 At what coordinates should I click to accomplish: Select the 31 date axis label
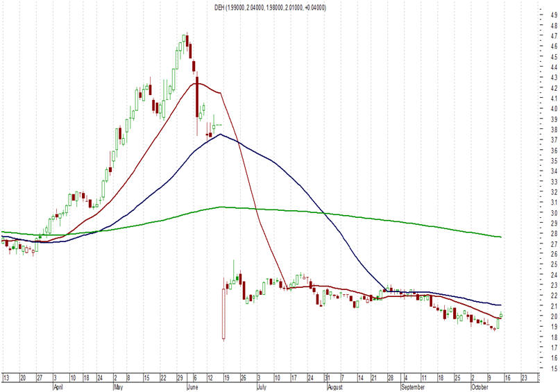326,377
